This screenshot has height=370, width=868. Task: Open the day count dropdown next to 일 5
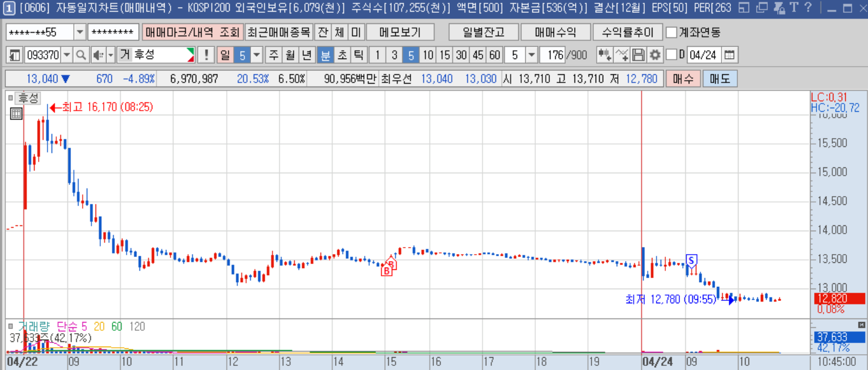[257, 55]
